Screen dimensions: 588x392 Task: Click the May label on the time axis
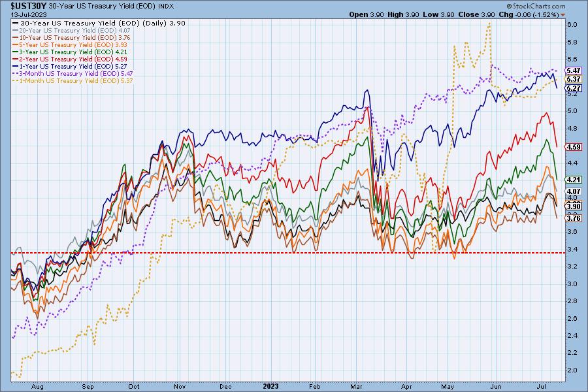click(x=448, y=387)
